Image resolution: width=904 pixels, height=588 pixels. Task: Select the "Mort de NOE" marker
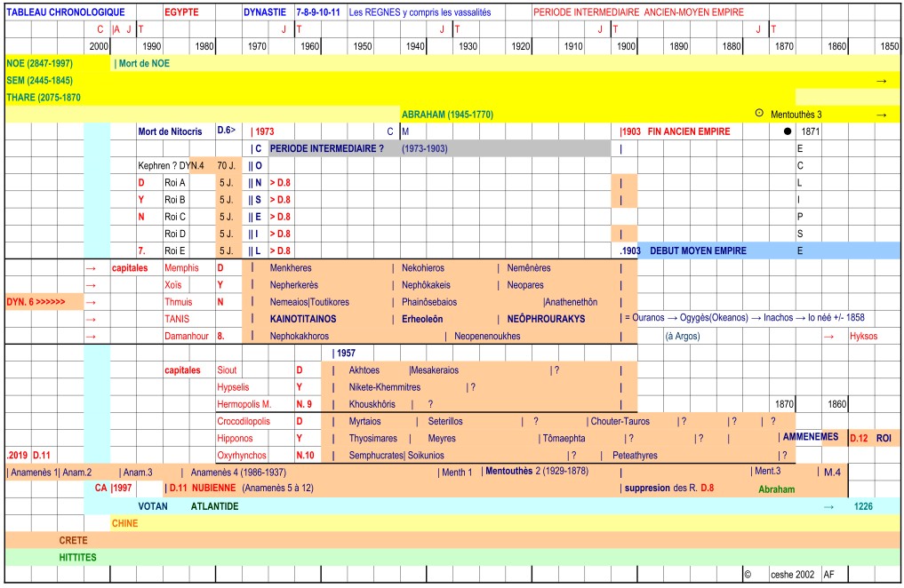[142, 63]
